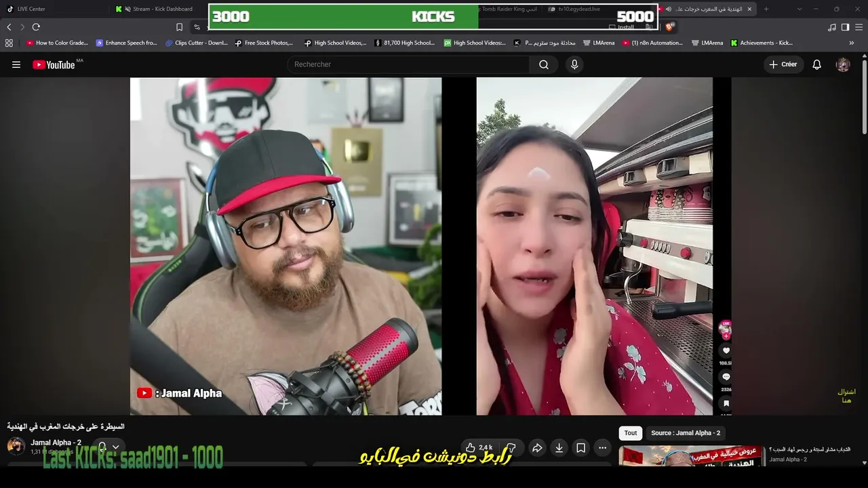Select the Source : Jamal Alpha - 2 chip
Image resolution: width=868 pixels, height=488 pixels.
[686, 433]
